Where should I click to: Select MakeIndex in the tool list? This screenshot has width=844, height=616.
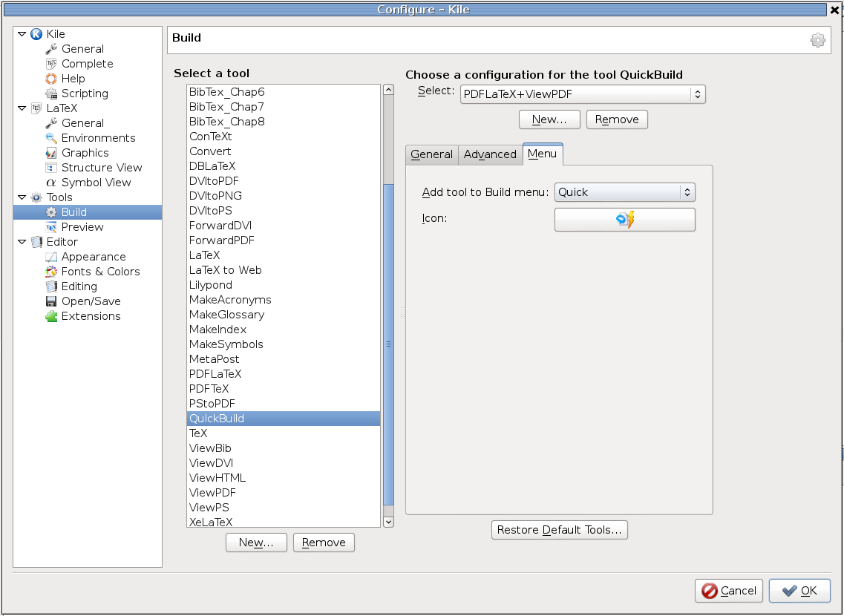[x=283, y=330]
